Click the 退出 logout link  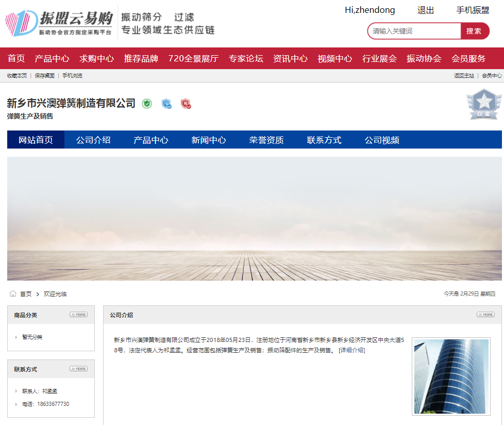tap(426, 10)
